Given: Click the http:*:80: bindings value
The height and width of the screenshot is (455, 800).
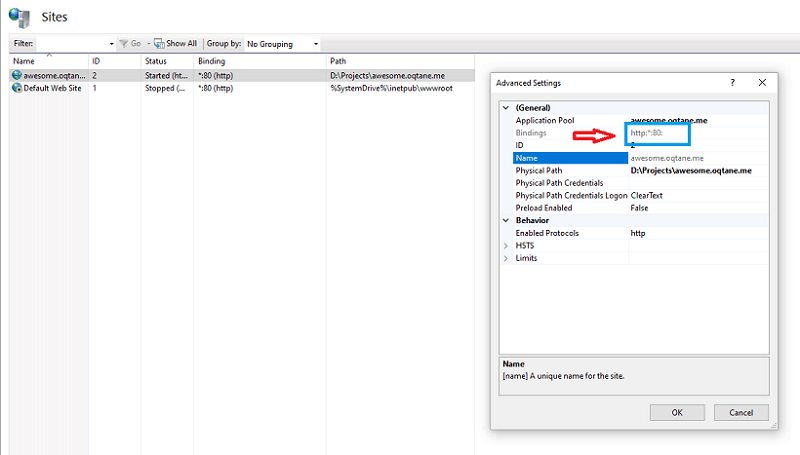Looking at the screenshot, I should [x=646, y=133].
